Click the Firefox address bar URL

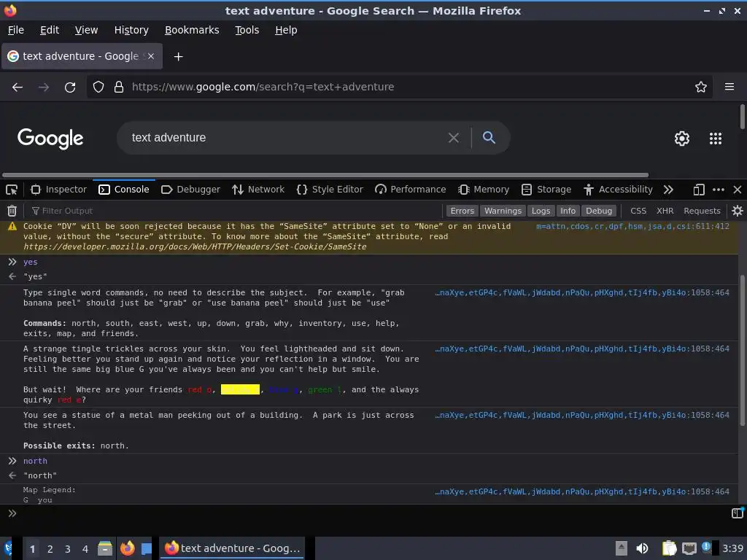tap(263, 87)
